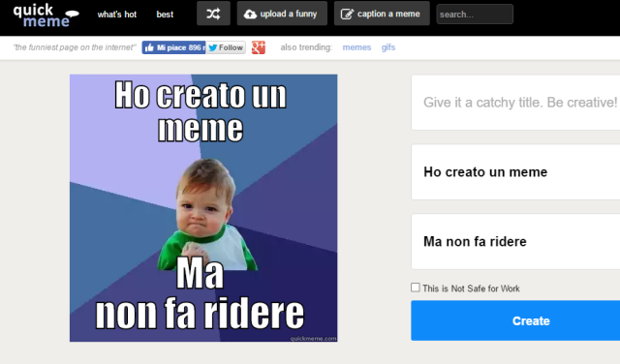Click the Twitter bird Follow button
Viewport: 620px width, 364px height.
[226, 47]
